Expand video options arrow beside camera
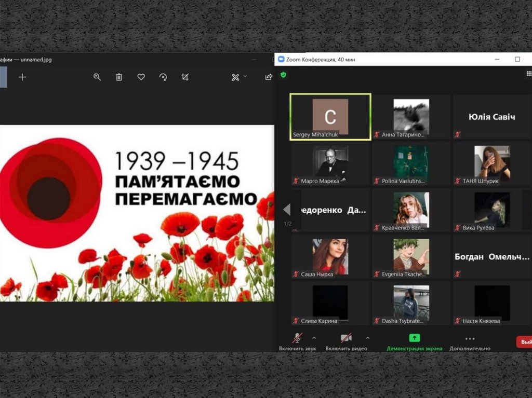Image resolution: width=532 pixels, height=398 pixels. pos(368,337)
